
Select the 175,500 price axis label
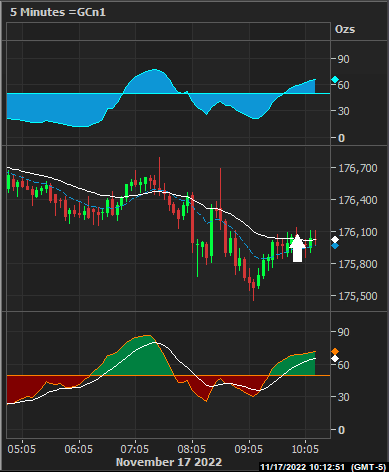click(358, 296)
